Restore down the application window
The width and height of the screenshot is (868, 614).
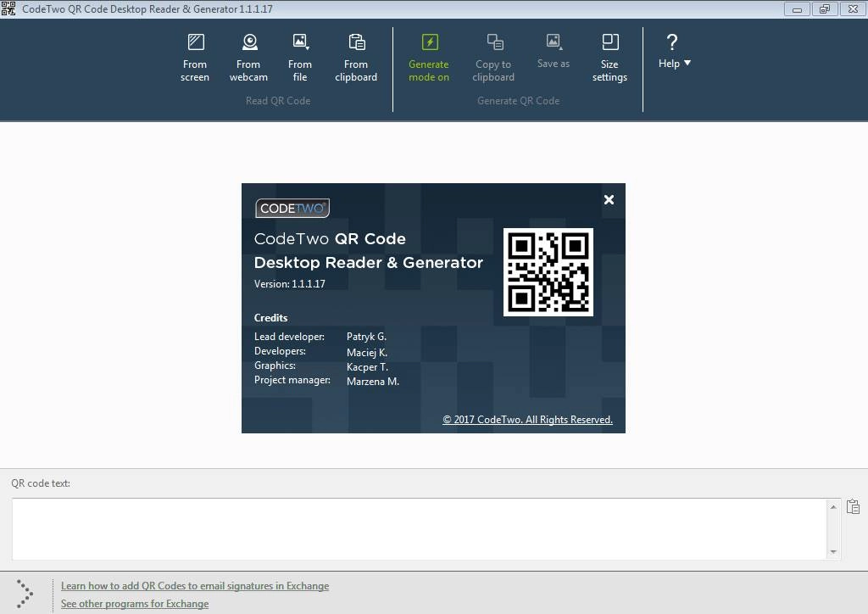point(825,8)
